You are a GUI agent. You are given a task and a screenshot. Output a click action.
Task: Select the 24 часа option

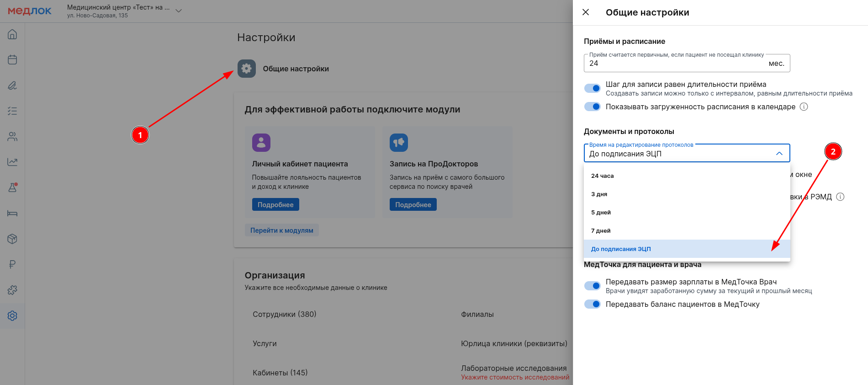tap(687, 176)
